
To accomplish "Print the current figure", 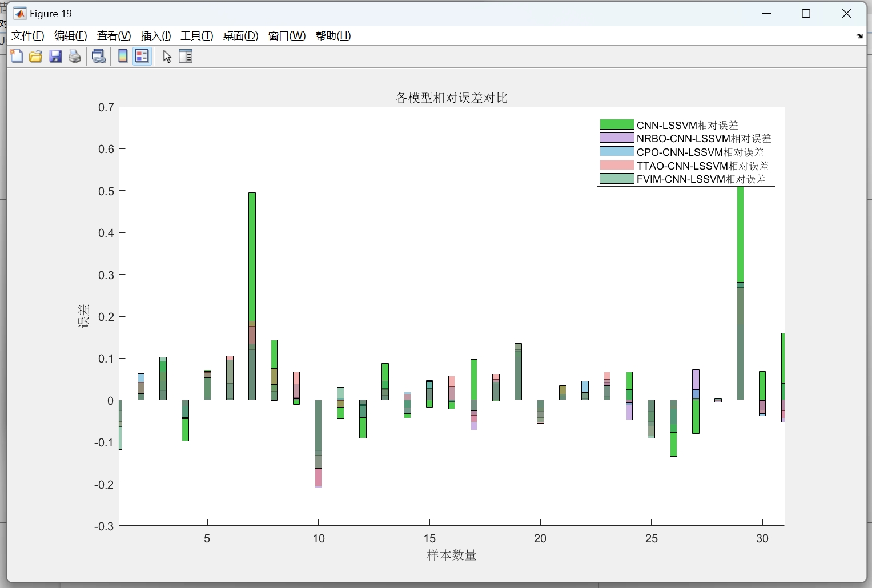I will tap(75, 56).
